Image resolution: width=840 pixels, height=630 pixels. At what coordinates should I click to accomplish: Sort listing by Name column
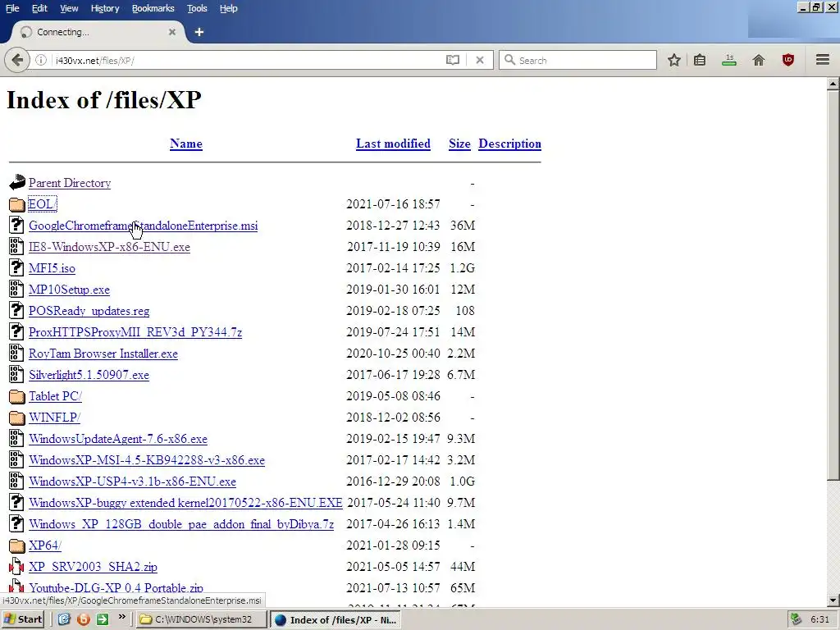(186, 144)
